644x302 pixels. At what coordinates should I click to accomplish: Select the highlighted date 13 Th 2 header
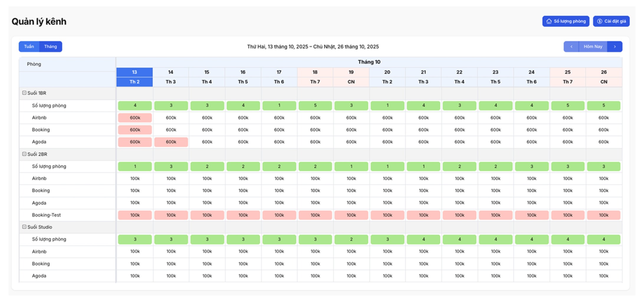134,77
